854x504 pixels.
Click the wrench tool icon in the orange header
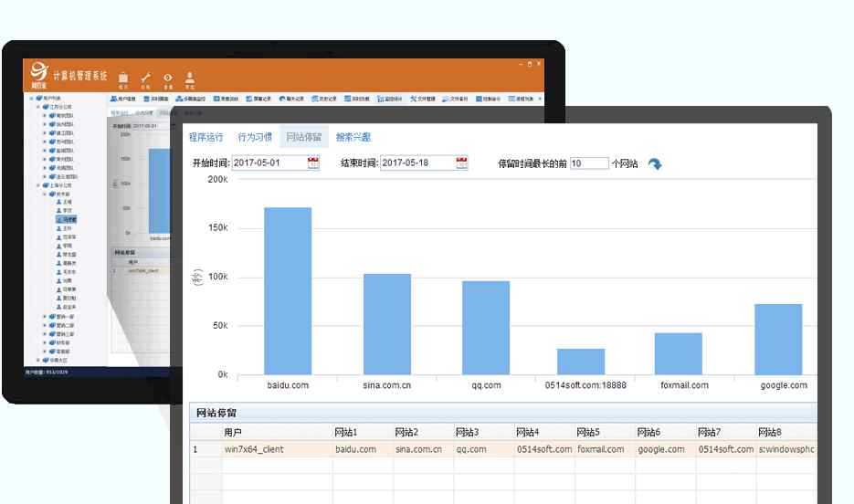145,78
